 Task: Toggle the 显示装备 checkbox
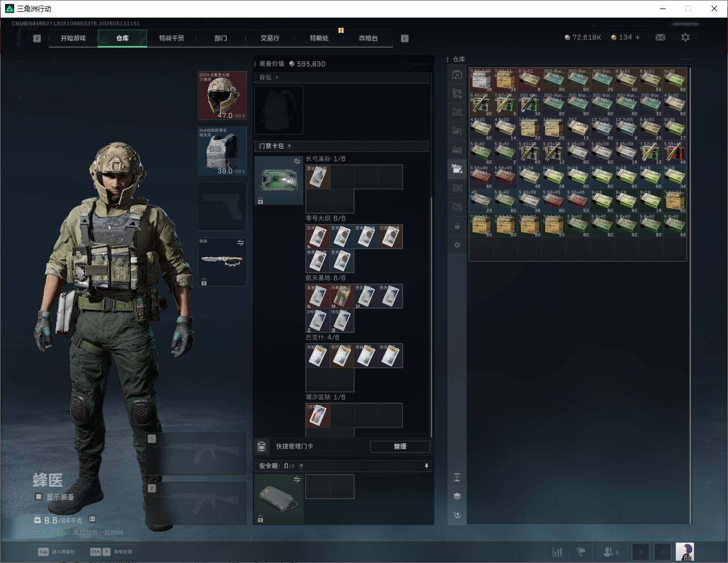39,497
